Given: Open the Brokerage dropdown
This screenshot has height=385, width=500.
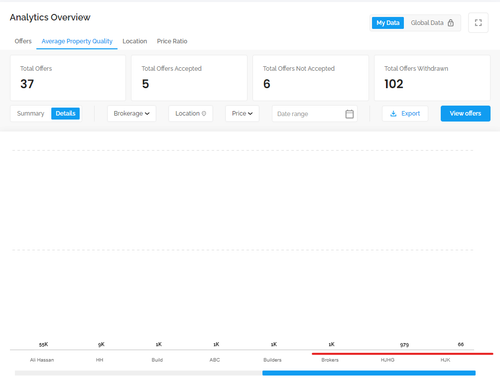Looking at the screenshot, I should 132,114.
